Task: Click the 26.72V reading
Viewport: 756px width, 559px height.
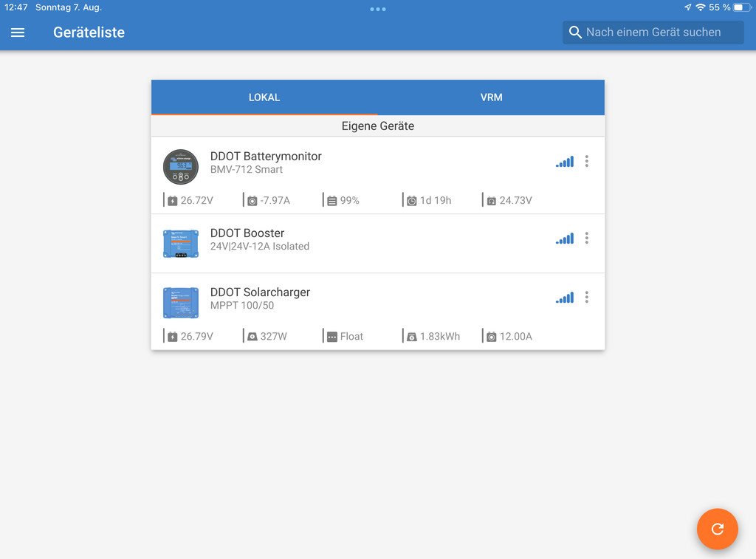Action: pos(196,201)
